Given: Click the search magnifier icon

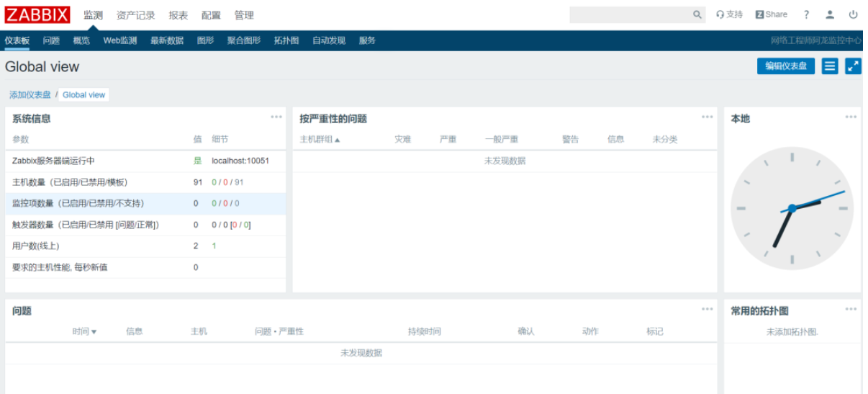Looking at the screenshot, I should [697, 14].
